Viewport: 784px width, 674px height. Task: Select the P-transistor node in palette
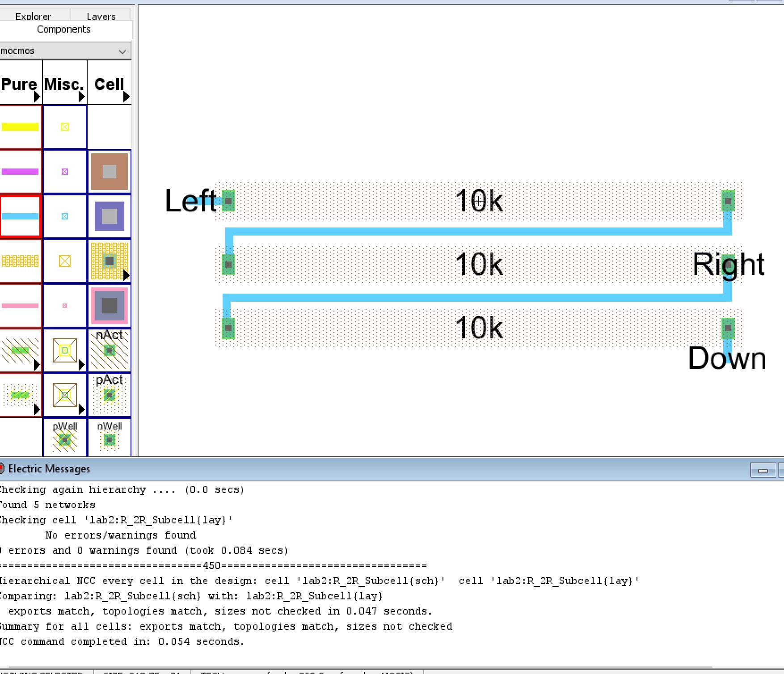[65, 395]
